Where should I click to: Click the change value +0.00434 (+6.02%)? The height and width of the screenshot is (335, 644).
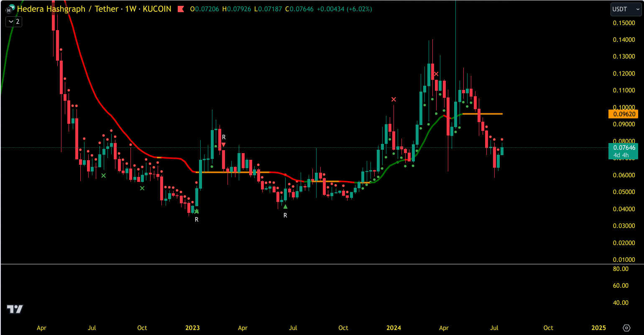coord(345,9)
